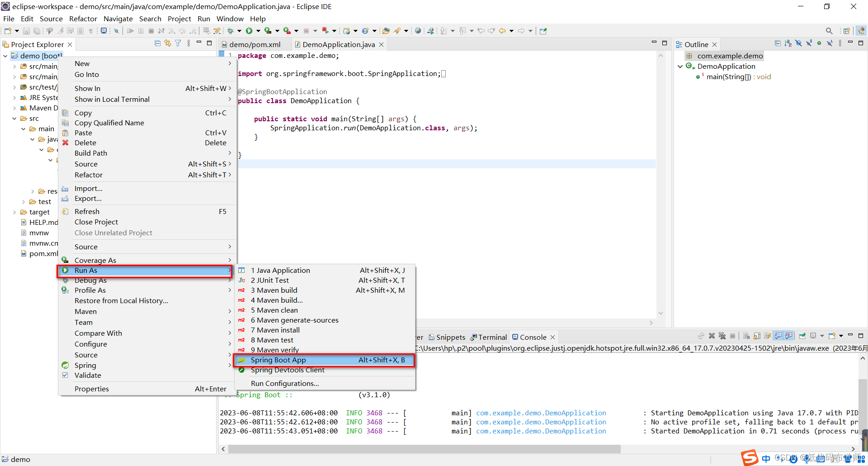
Task: Expand the target folder node
Action: tap(14, 212)
